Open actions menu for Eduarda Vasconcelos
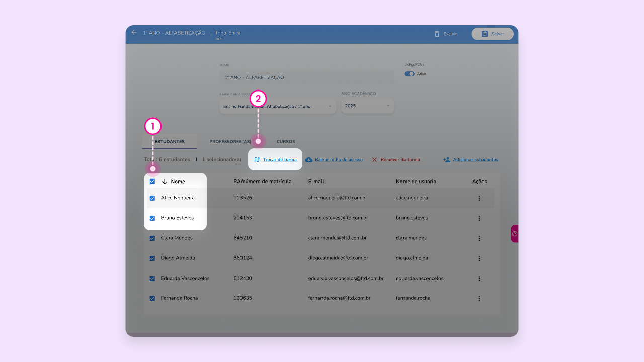644x362 pixels. click(x=479, y=279)
